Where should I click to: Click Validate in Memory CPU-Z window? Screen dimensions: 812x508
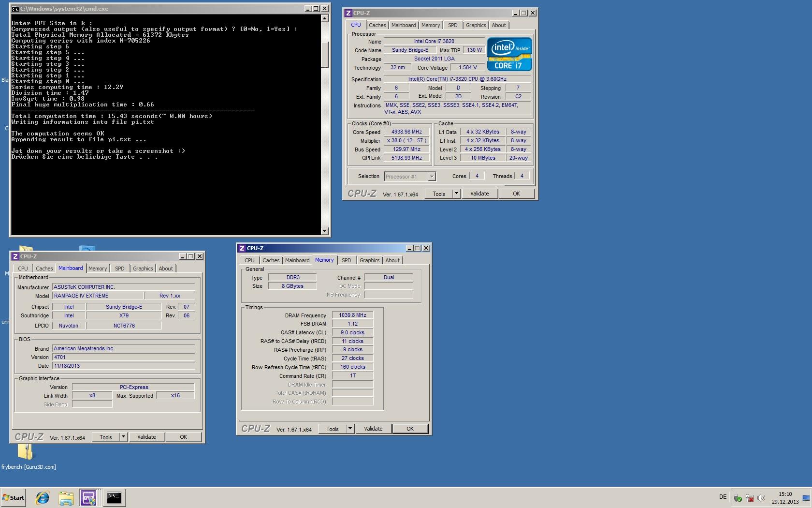[373, 429]
